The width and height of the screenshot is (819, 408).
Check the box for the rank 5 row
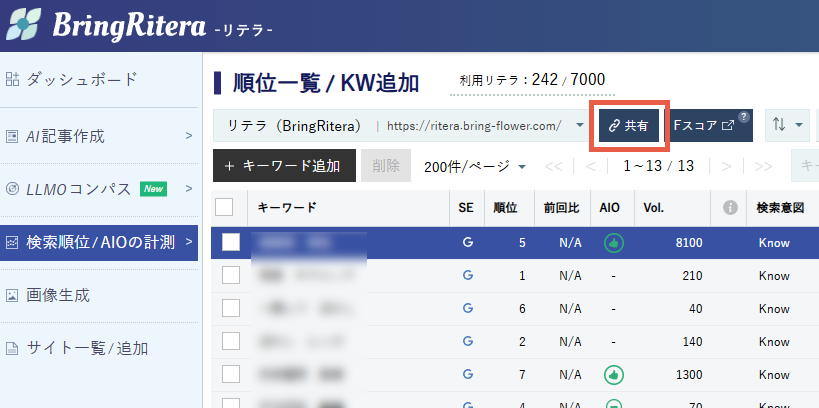click(231, 242)
